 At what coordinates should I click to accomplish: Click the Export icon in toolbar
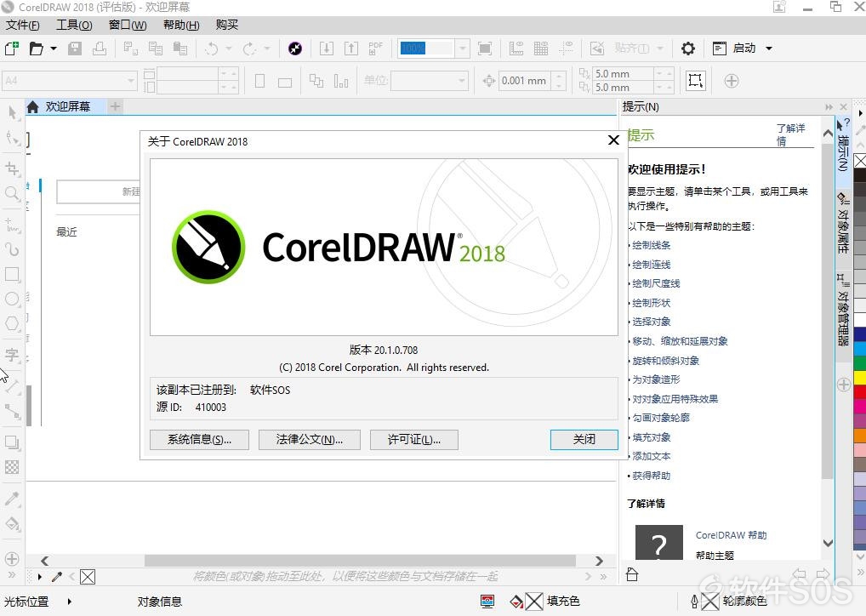coord(351,48)
